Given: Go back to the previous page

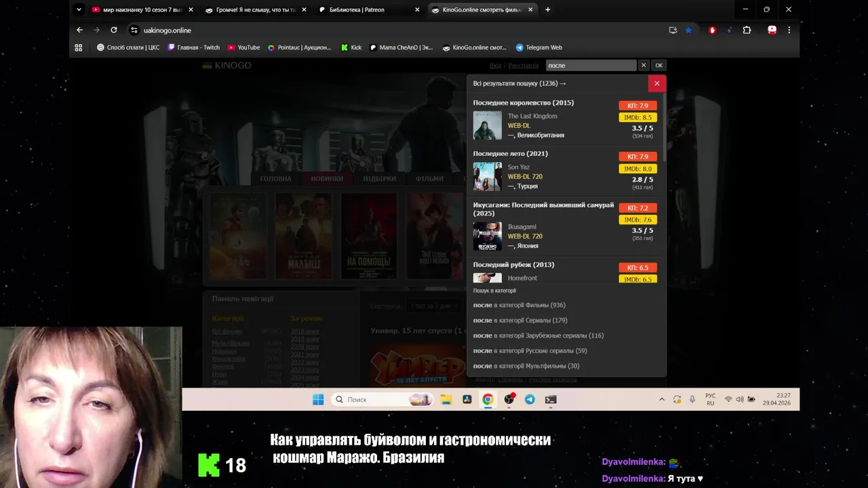Looking at the screenshot, I should (79, 30).
